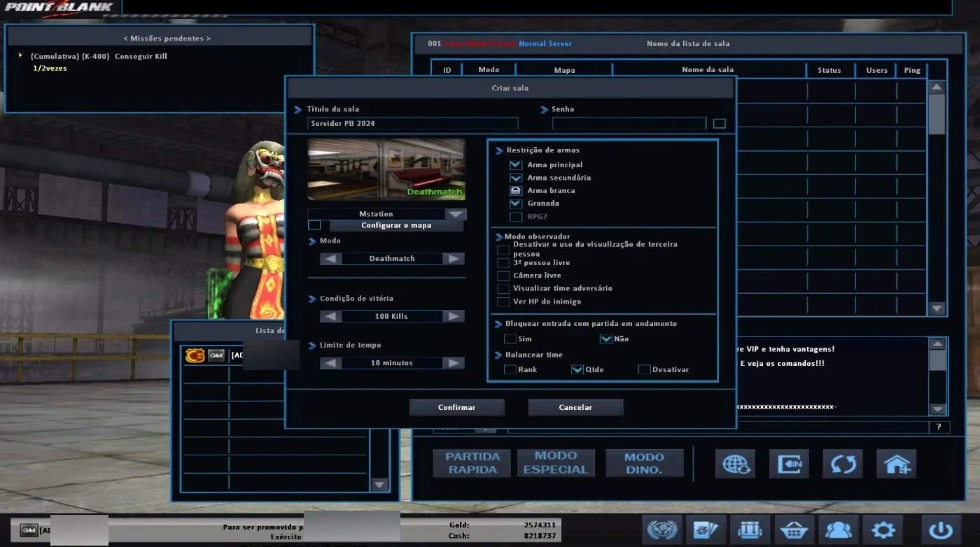Click the Título da sala input field
The width and height of the screenshot is (980, 547).
coord(412,124)
